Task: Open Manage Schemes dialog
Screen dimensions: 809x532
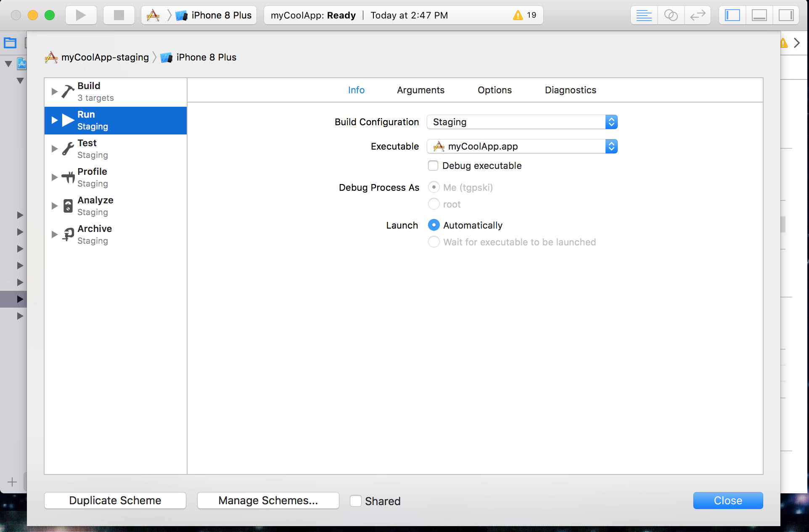Action: (x=268, y=500)
